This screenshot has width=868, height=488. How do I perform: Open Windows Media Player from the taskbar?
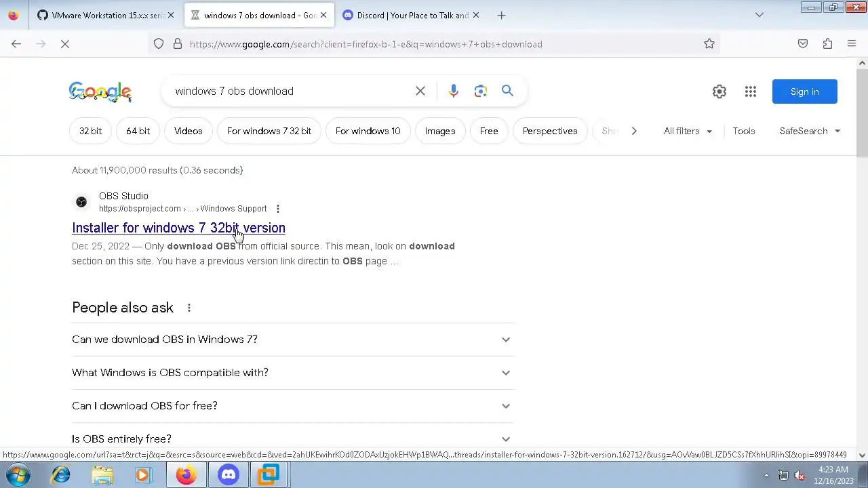pyautogui.click(x=143, y=475)
